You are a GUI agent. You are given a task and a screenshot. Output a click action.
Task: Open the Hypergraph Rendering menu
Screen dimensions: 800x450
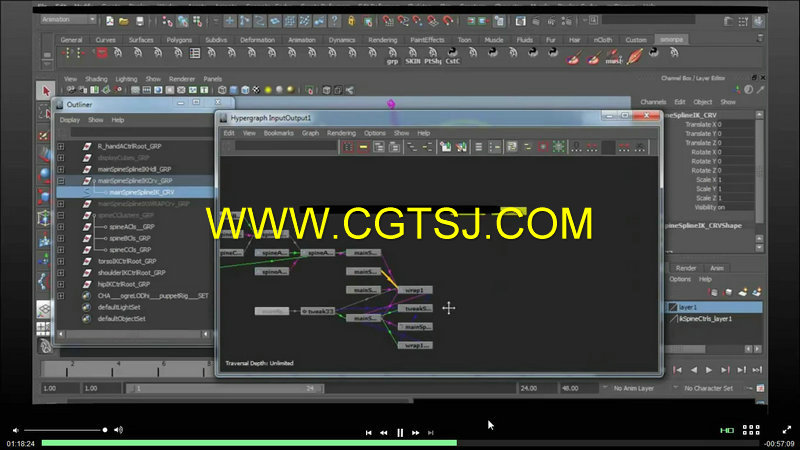341,133
